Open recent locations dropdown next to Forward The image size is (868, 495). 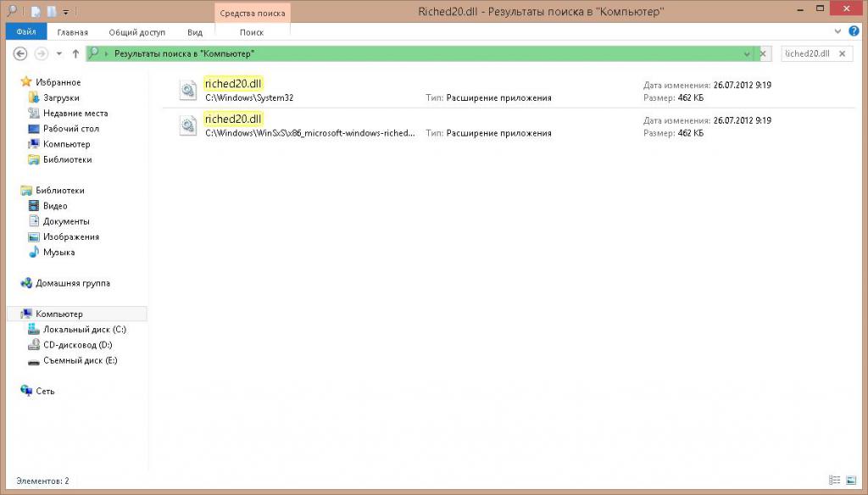(x=58, y=53)
